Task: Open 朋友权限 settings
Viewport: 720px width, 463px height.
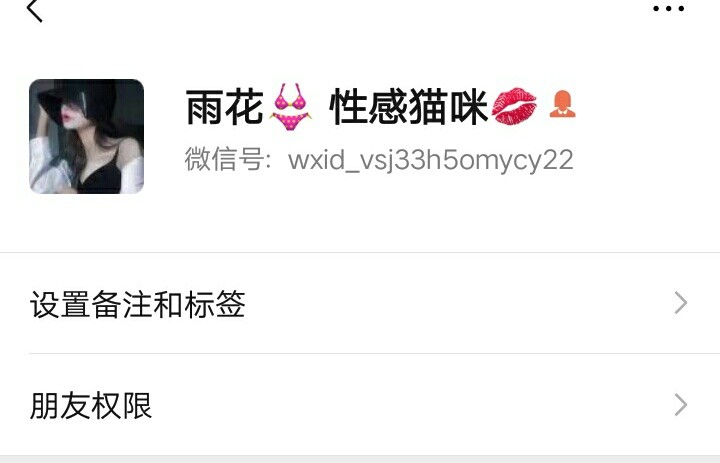Action: pyautogui.click(x=360, y=405)
